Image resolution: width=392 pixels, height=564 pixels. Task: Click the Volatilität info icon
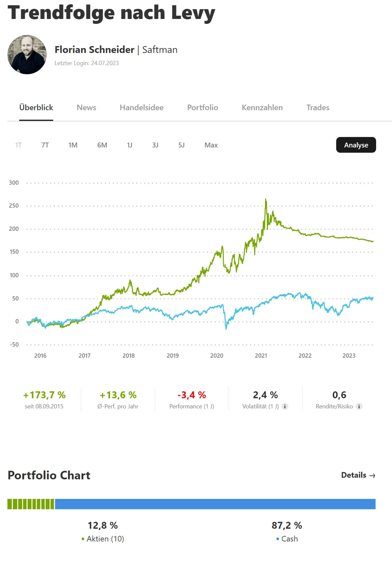285,406
